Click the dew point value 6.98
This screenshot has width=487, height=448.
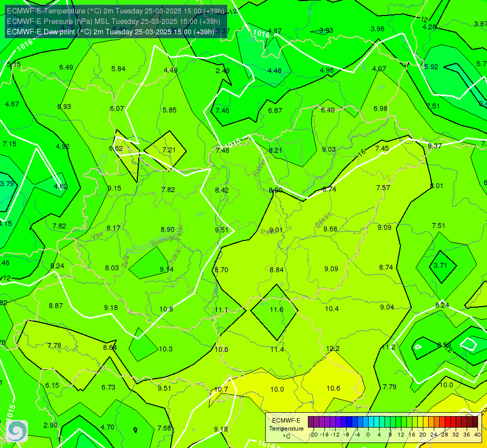point(381,109)
